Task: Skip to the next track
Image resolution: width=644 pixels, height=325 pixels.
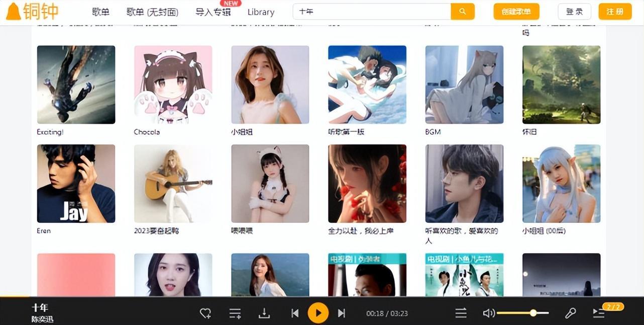Action: click(342, 313)
